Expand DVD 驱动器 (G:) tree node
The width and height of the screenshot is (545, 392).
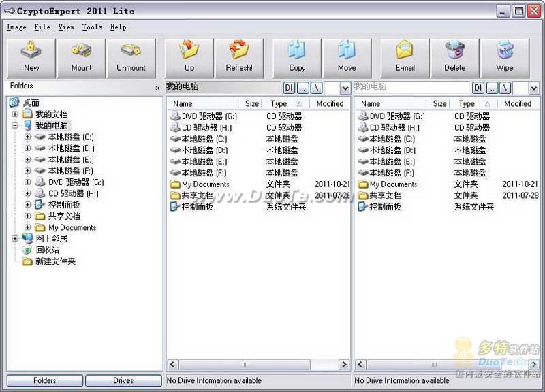(x=27, y=182)
